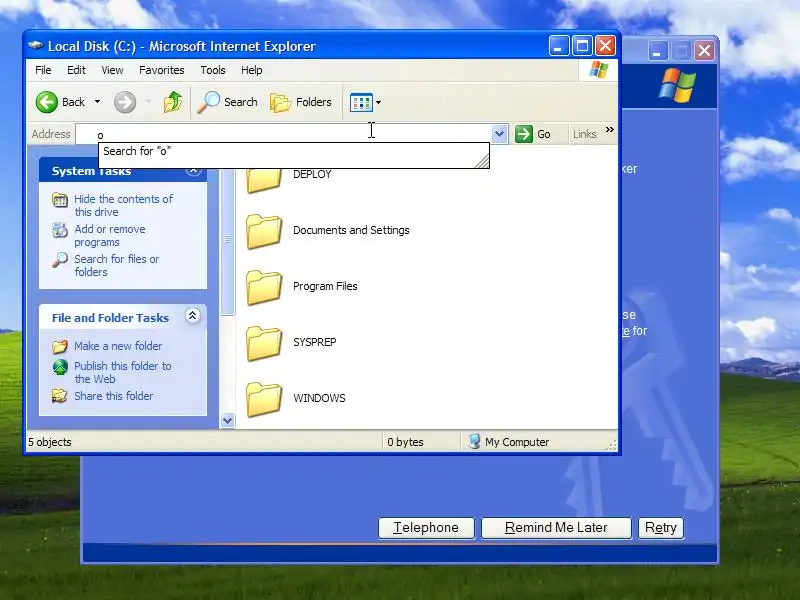Viewport: 800px width, 600px height.
Task: Open the View menu
Action: point(112,70)
